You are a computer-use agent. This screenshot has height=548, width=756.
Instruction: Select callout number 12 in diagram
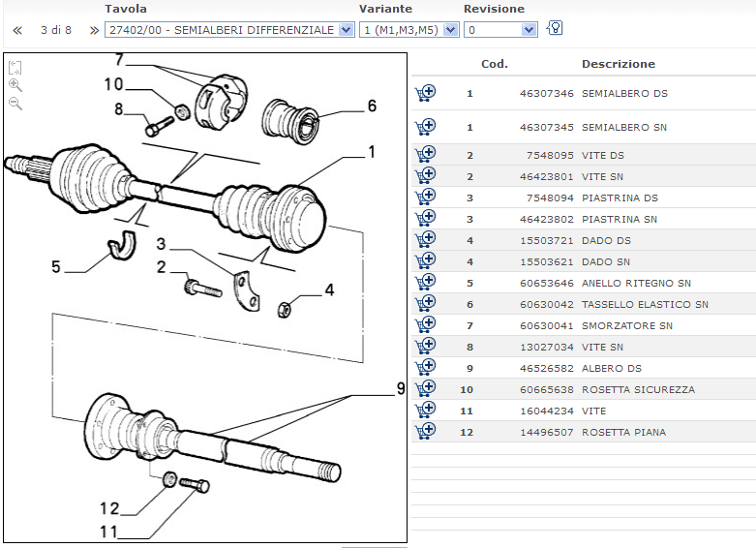point(109,508)
